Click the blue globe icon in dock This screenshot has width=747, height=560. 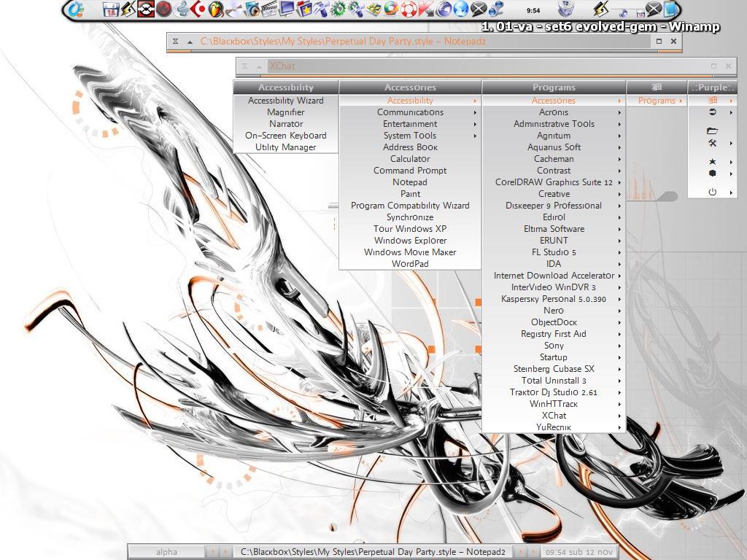tap(461, 9)
